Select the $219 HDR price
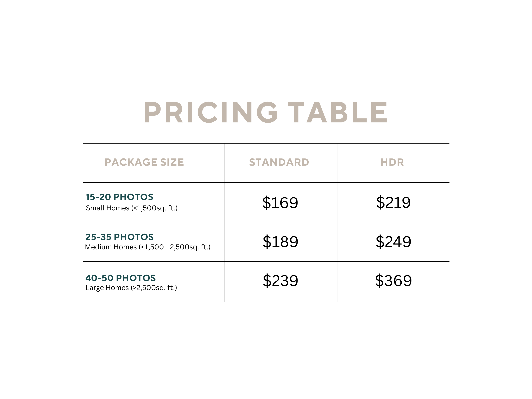Viewport: 532px width, 399px height. click(393, 202)
